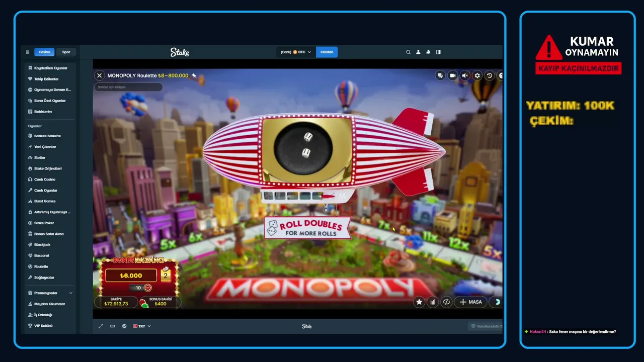Click the Yeni Çıkanlar sparkle icon
This screenshot has height=362, width=644.
[30, 147]
